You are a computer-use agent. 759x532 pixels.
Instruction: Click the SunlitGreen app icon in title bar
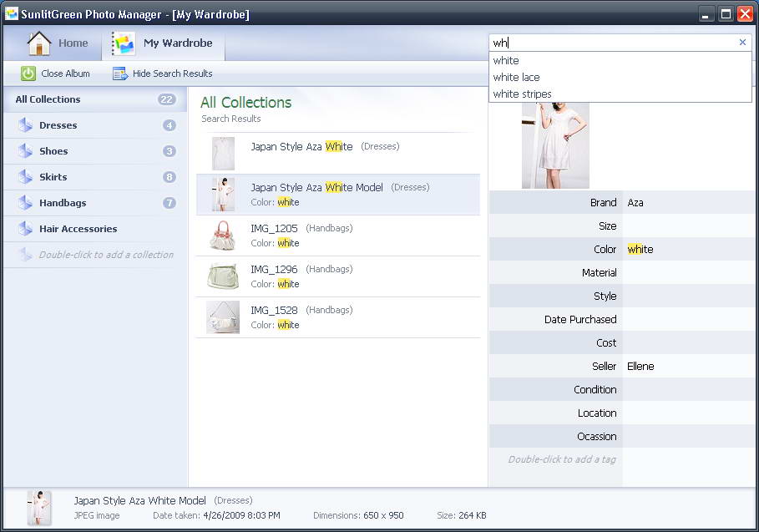click(11, 13)
